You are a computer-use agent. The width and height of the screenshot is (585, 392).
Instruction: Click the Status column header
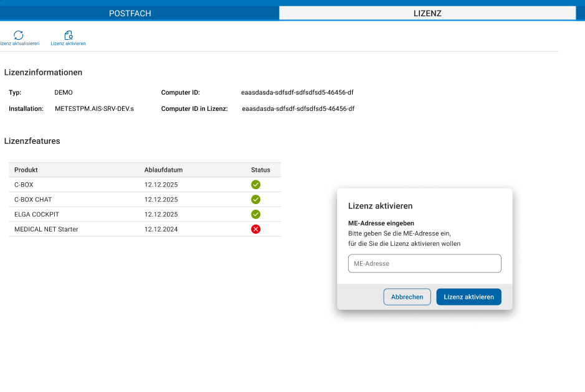click(260, 170)
